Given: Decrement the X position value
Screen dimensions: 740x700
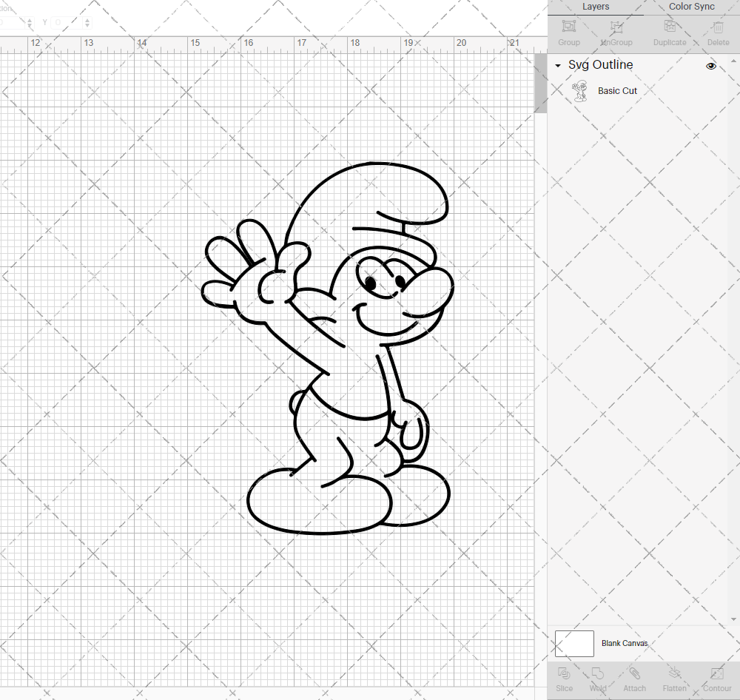Looking at the screenshot, I should click(x=30, y=26).
